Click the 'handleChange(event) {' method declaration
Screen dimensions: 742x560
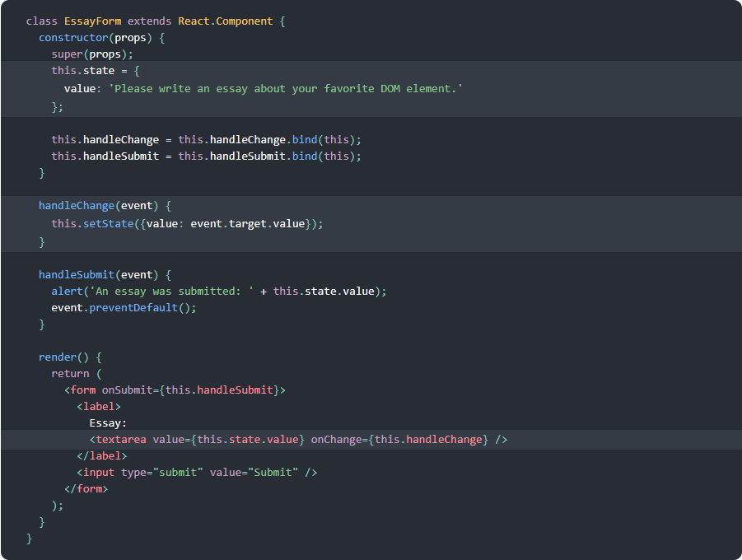105,206
